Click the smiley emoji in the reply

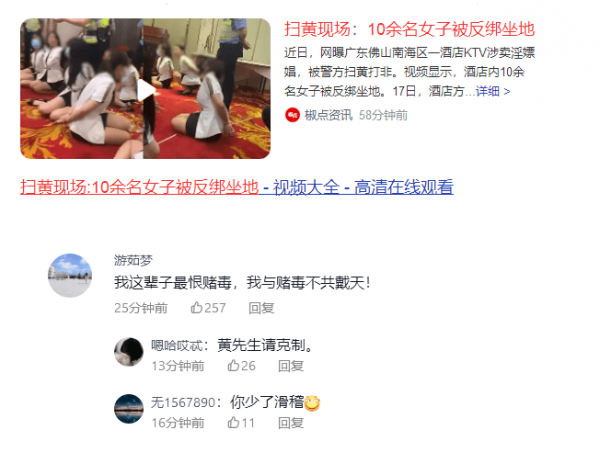tap(312, 403)
